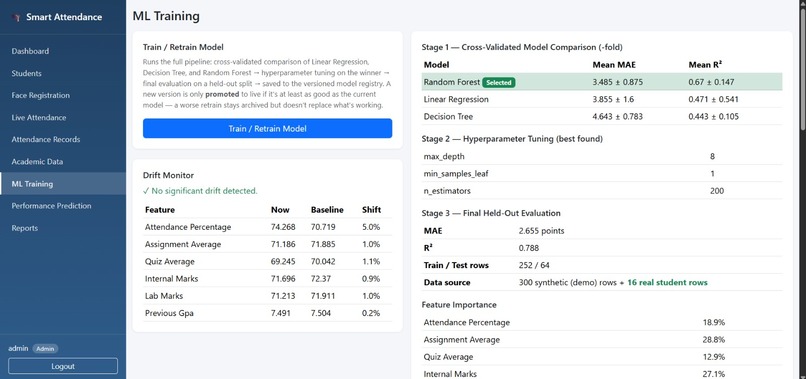Click the Admin role badge

coord(45,349)
